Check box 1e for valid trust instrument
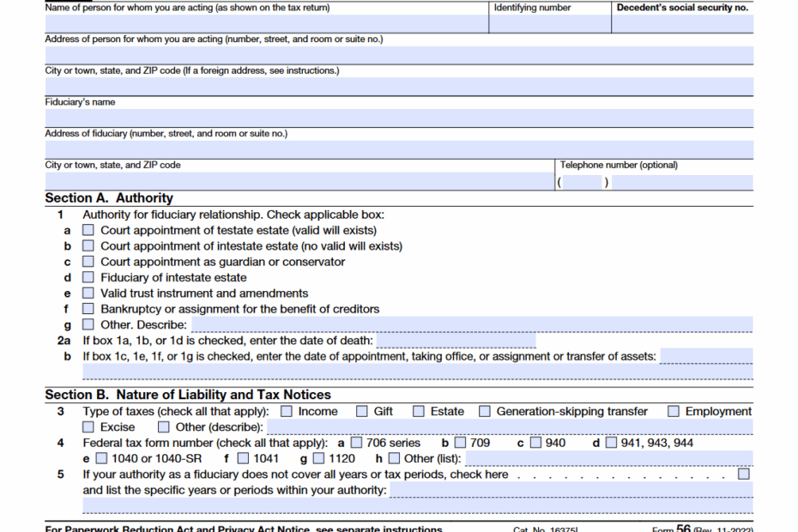Image resolution: width=798 pixels, height=532 pixels. [x=88, y=293]
